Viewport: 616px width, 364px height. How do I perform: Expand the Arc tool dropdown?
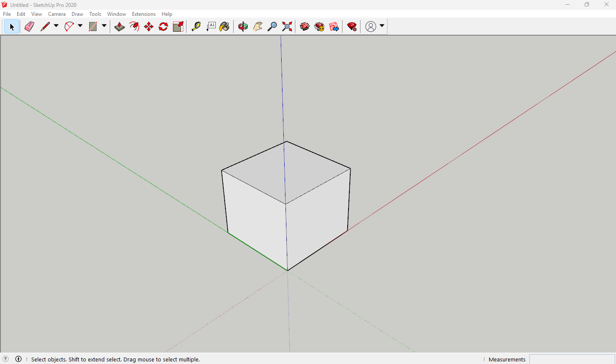(x=80, y=26)
